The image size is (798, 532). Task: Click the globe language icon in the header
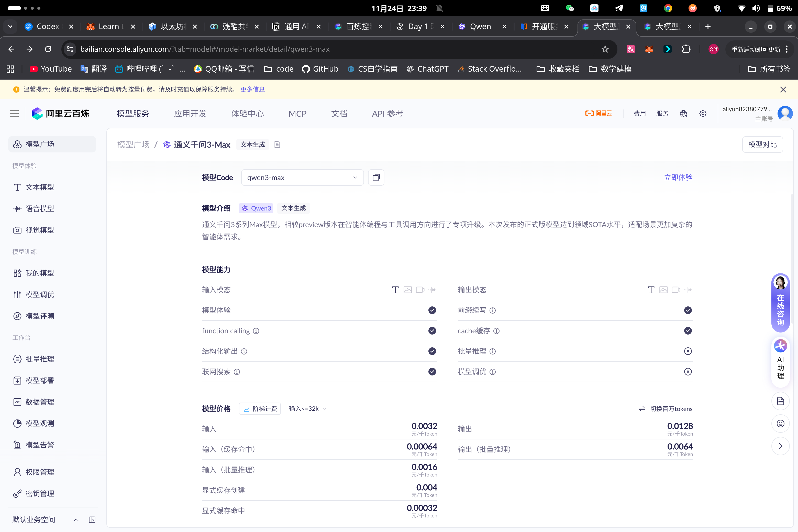point(683,114)
